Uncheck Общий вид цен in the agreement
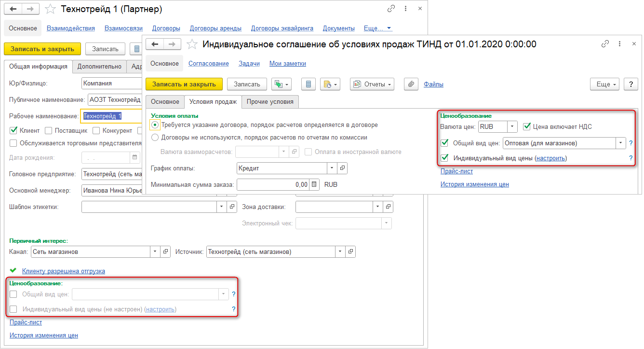Screen dimensions: 644x349 (444, 143)
